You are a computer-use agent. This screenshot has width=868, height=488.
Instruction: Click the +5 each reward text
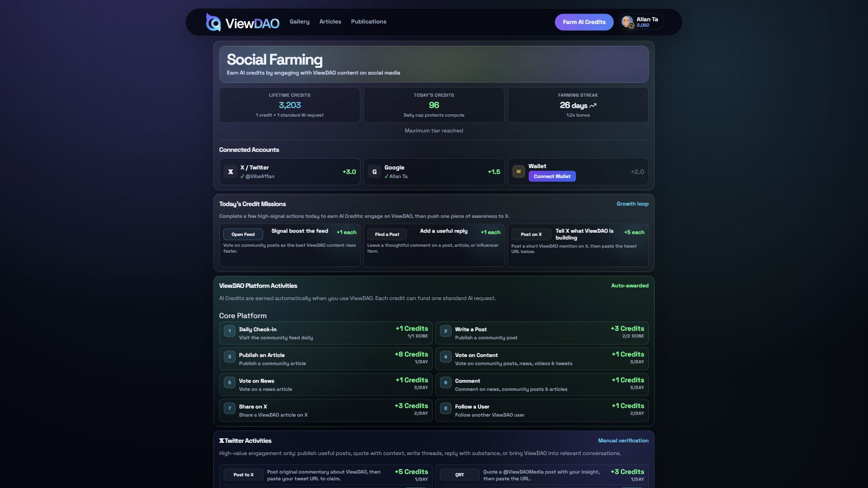click(x=634, y=232)
